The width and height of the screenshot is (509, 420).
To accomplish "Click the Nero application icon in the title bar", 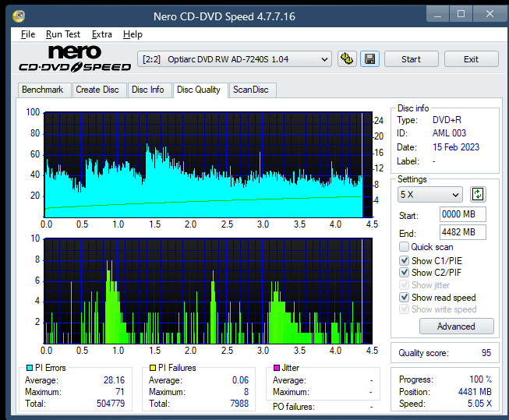I will coord(19,16).
